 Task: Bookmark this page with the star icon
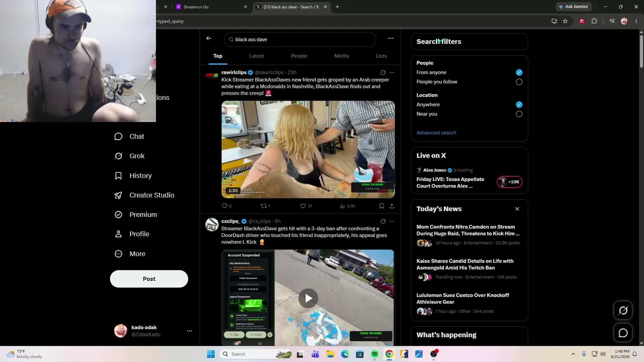pos(565,21)
